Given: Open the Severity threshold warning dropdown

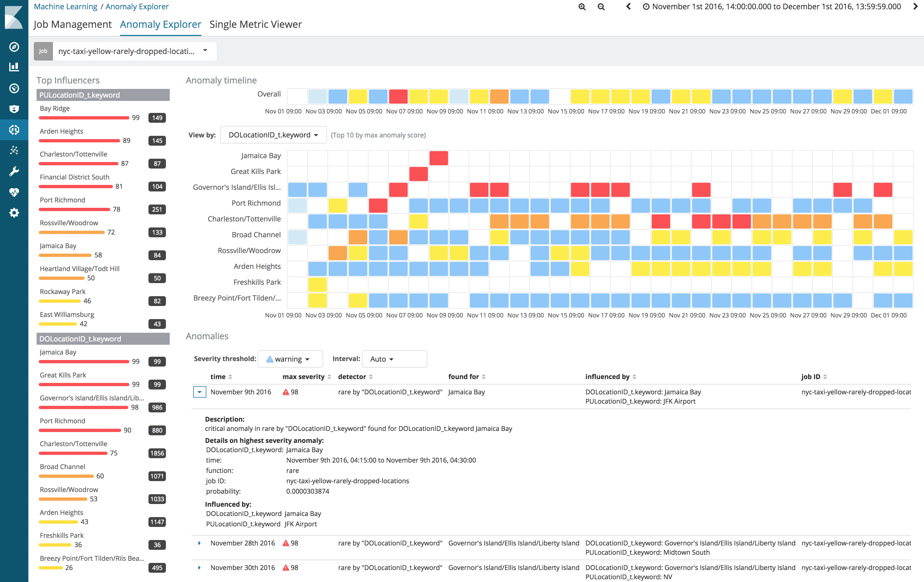Looking at the screenshot, I should pos(290,359).
